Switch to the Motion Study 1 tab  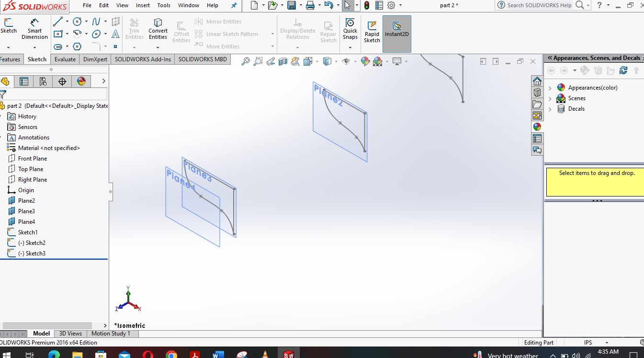pyautogui.click(x=111, y=334)
